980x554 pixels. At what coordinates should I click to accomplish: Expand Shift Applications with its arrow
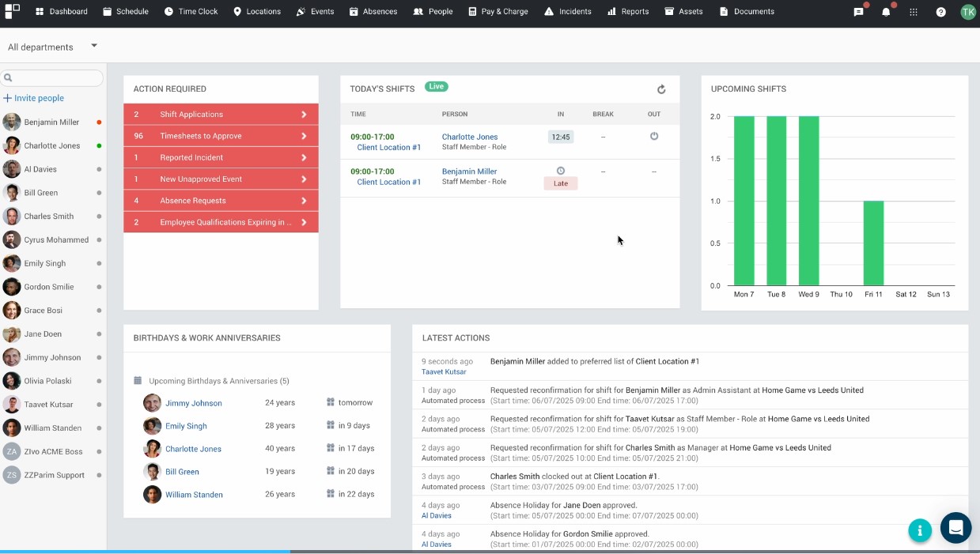pyautogui.click(x=304, y=115)
